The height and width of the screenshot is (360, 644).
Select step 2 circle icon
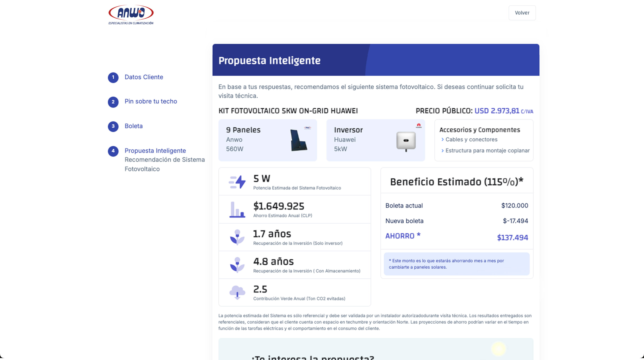pyautogui.click(x=113, y=102)
